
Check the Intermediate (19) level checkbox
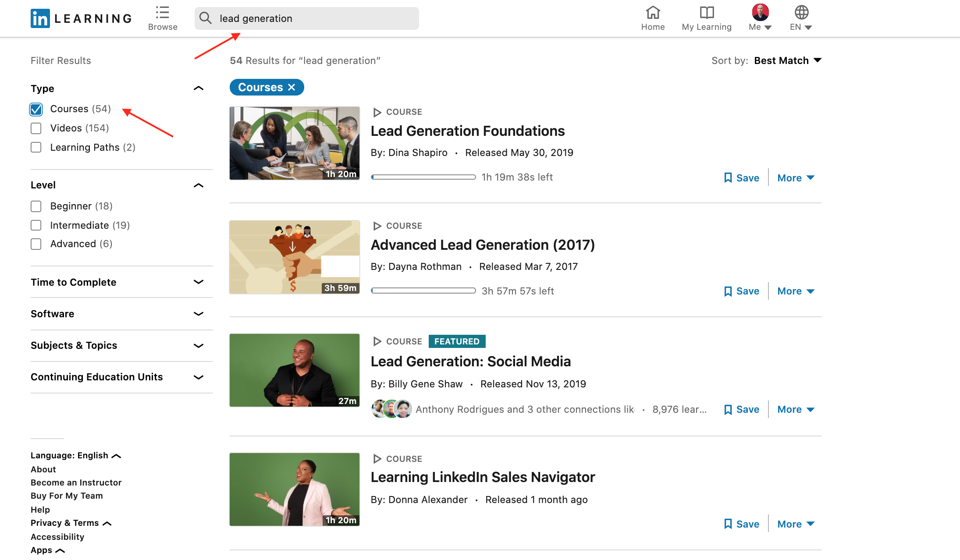(36, 225)
